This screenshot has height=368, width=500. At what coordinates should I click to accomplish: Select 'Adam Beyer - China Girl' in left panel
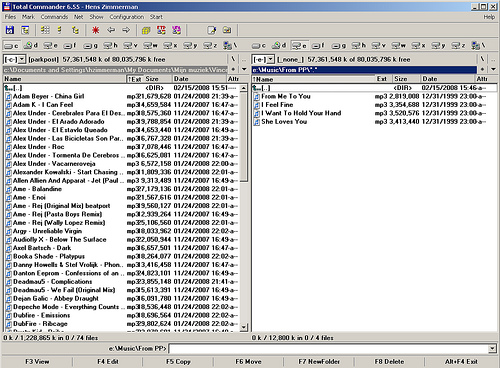pyautogui.click(x=122, y=96)
